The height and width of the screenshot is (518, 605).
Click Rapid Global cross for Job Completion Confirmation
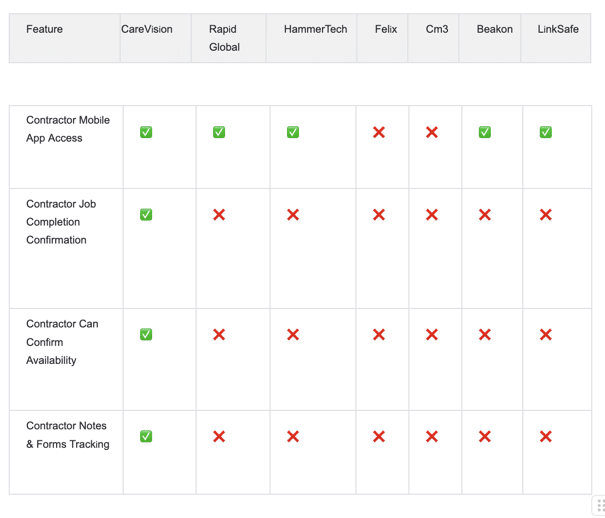(x=219, y=215)
